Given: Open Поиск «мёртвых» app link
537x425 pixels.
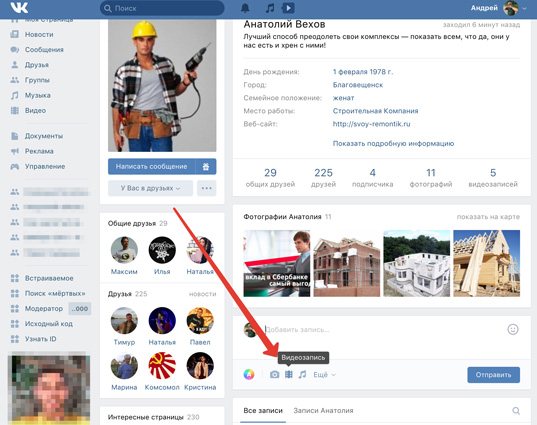Looking at the screenshot, I should tap(55, 293).
